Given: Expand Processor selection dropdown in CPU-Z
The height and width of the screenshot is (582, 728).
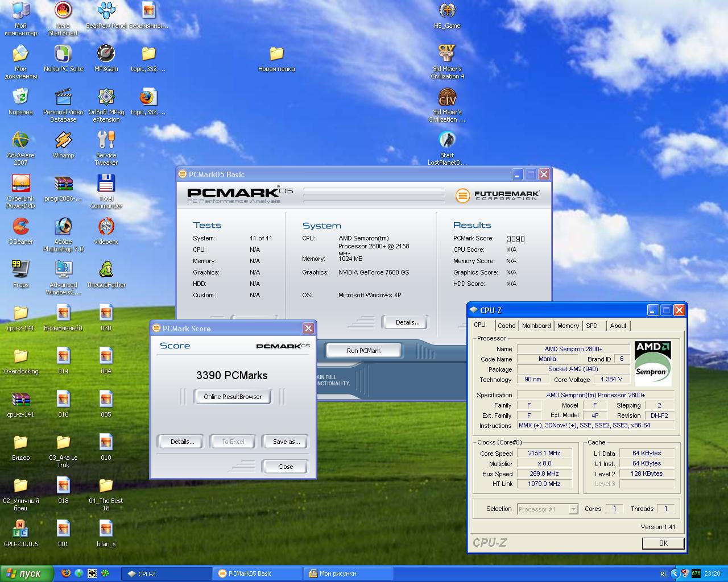Looking at the screenshot, I should 573,509.
